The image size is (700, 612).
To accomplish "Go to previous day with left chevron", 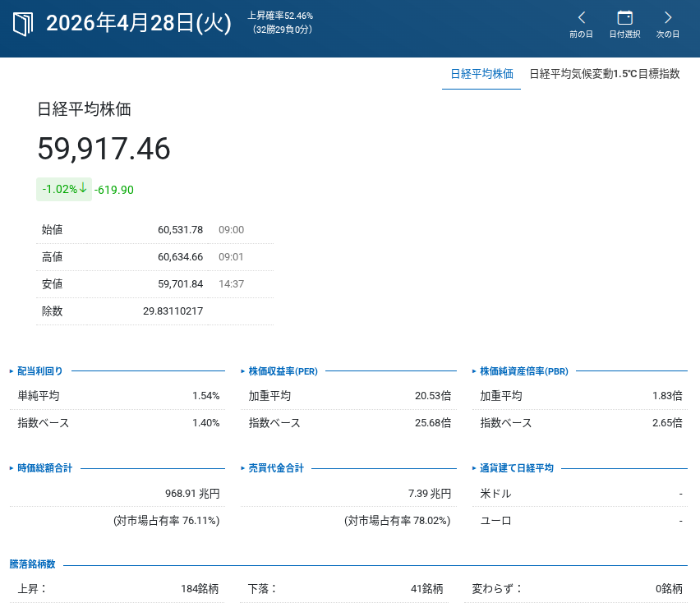I will [581, 18].
